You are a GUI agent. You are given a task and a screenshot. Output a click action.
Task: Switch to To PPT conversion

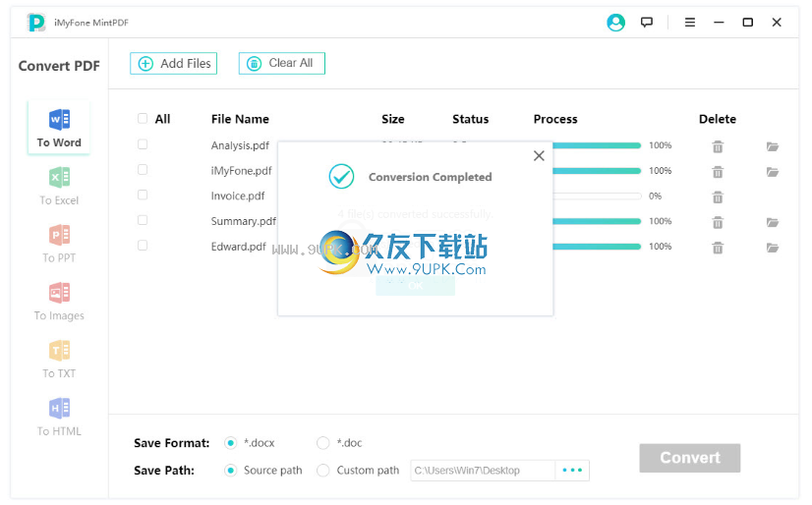coord(59,244)
